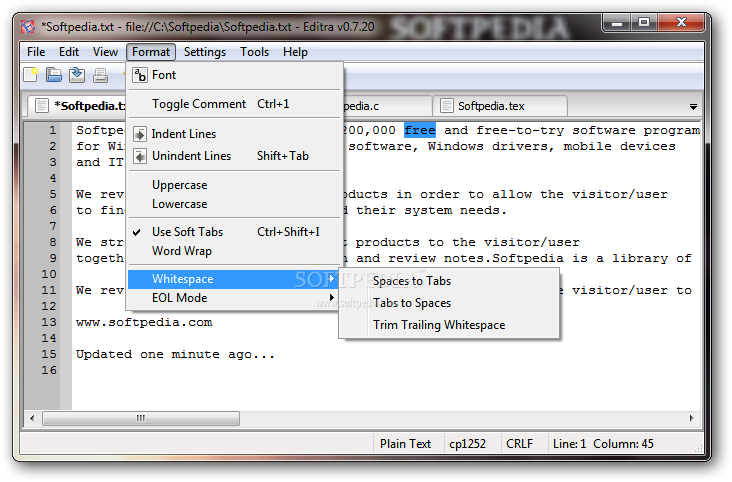732x482 pixels.
Task: Choose Tabs to Spaces
Action: point(449,303)
